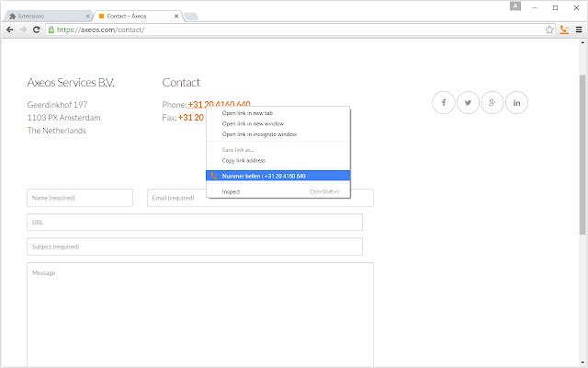Click the page vertical scrollbar thumb
This screenshot has width=588, height=368.
[x=582, y=155]
